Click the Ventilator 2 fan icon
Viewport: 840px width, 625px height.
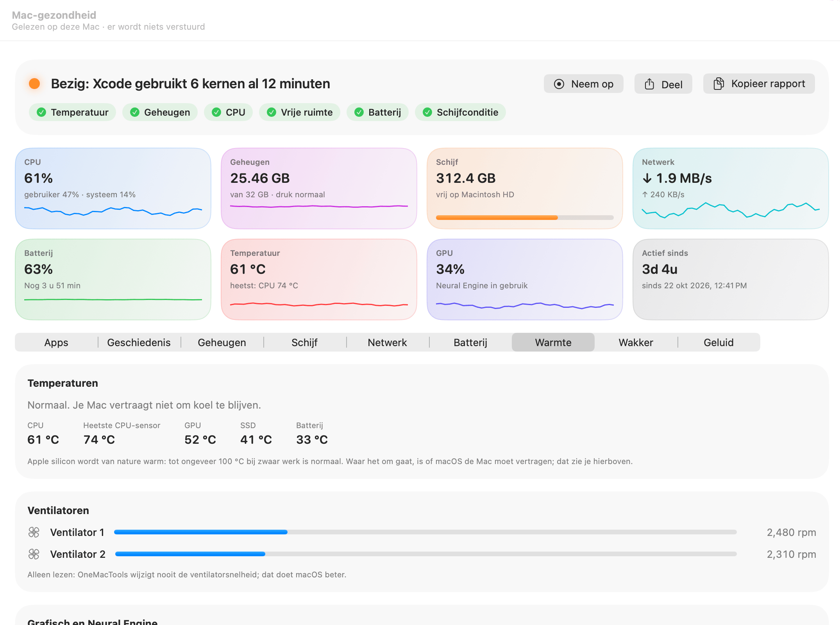34,554
